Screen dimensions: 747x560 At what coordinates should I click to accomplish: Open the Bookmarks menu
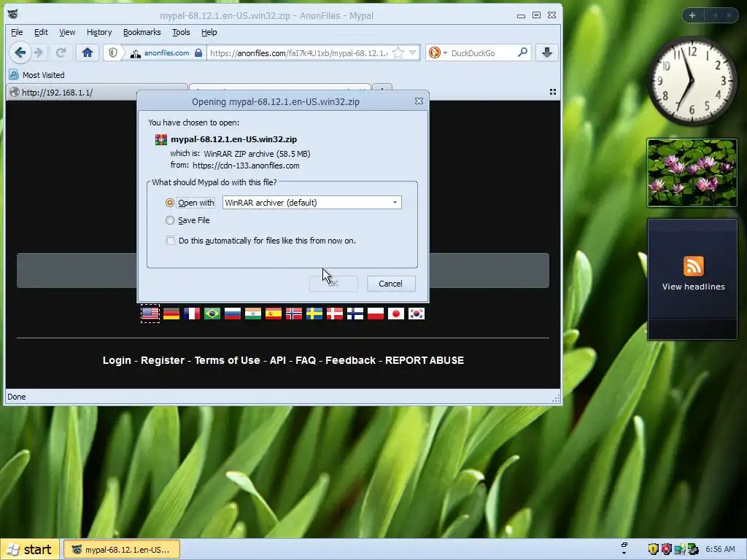142,32
